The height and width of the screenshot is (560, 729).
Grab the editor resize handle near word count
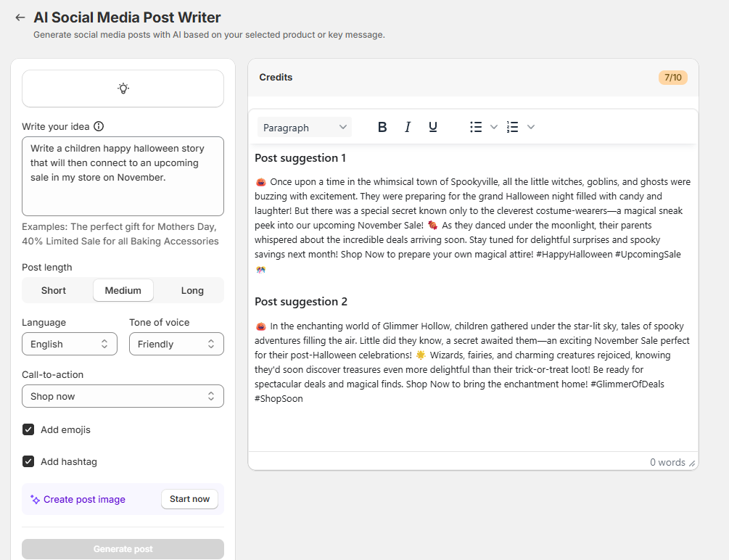point(692,464)
